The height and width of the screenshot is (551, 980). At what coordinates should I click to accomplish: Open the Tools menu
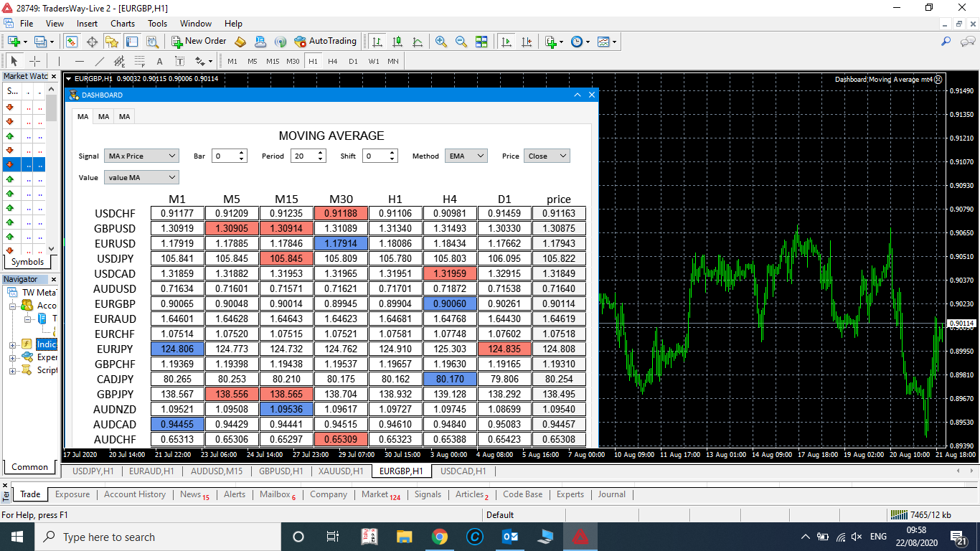(x=158, y=24)
